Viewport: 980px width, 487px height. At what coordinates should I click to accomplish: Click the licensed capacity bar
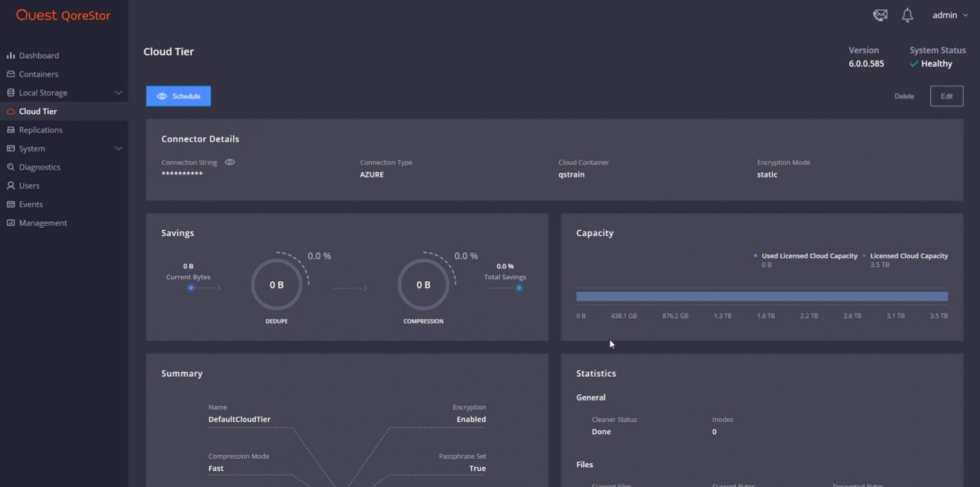762,296
